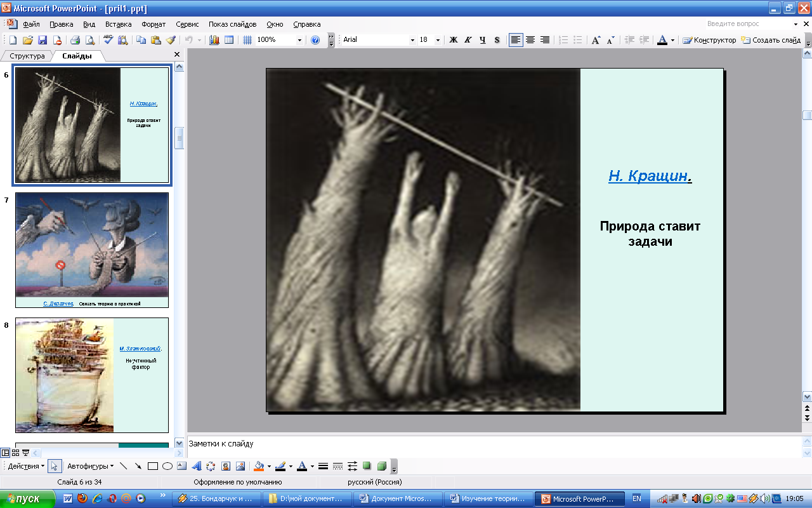
Task: Save the presentation with the floppy icon
Action: tap(43, 40)
